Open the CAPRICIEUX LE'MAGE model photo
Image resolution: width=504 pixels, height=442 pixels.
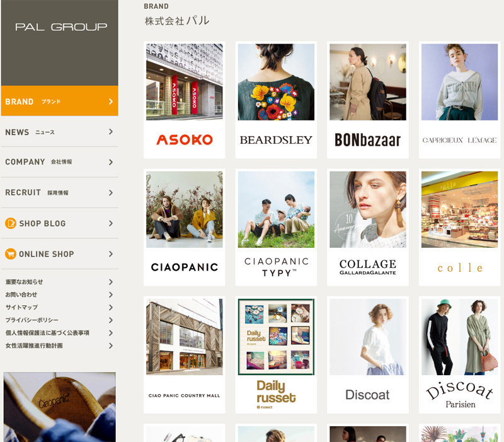click(460, 82)
